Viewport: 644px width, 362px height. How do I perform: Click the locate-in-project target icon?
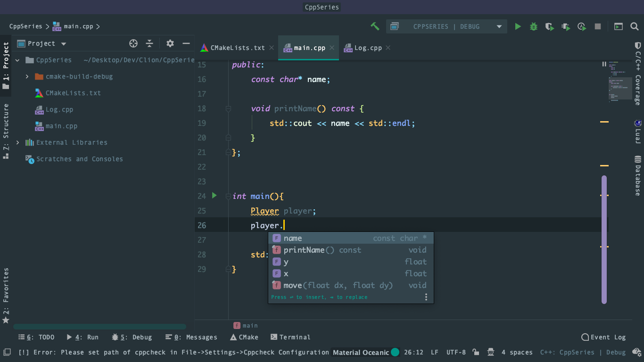coord(133,43)
